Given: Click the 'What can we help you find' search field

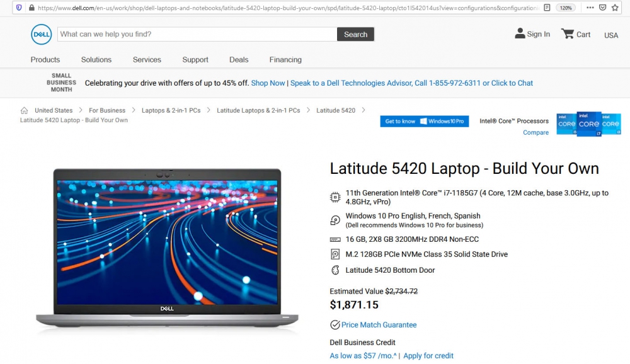Looking at the screenshot, I should pyautogui.click(x=197, y=34).
